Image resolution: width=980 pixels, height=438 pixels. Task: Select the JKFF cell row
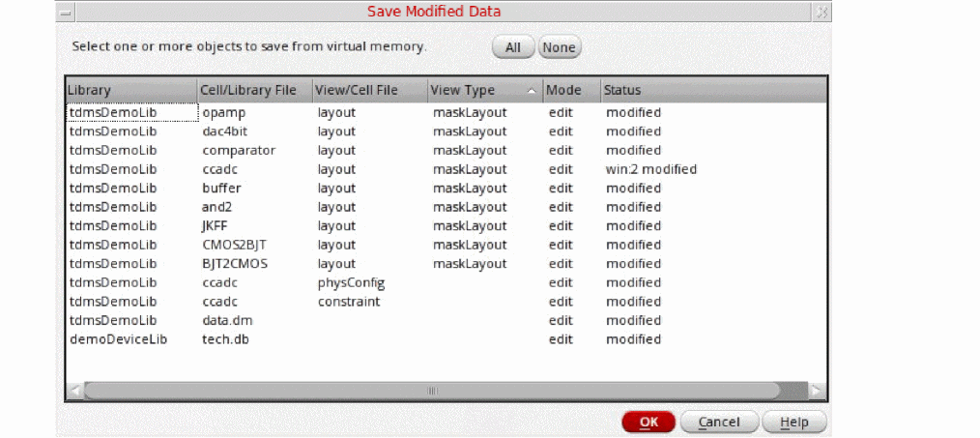point(447,226)
